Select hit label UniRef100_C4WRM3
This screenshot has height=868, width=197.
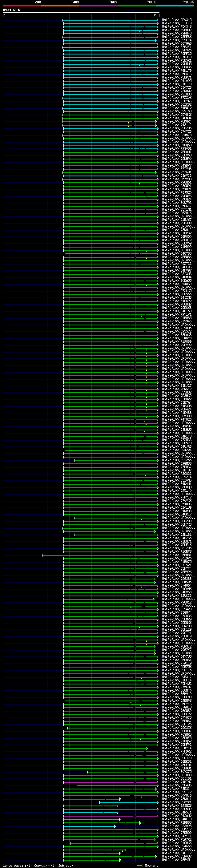click(177, 511)
